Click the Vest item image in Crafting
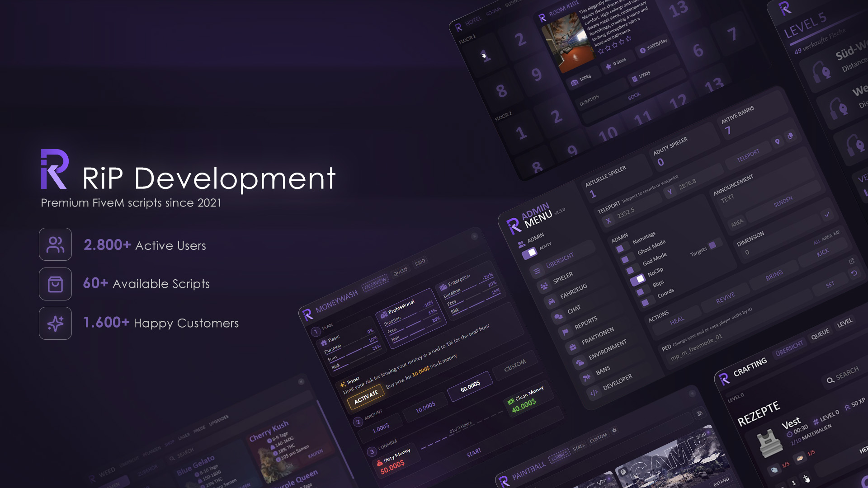The width and height of the screenshot is (868, 488). click(770, 444)
